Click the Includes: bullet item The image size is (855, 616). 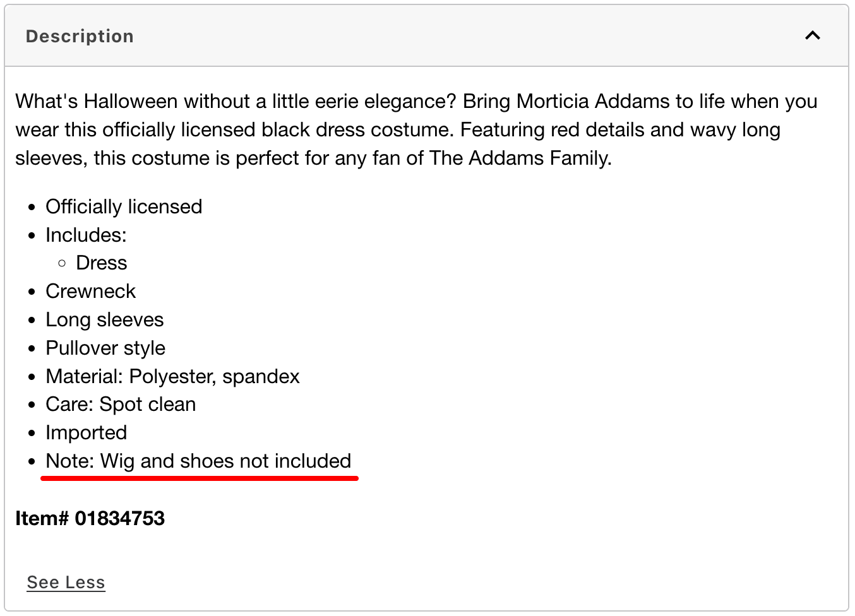click(x=86, y=235)
